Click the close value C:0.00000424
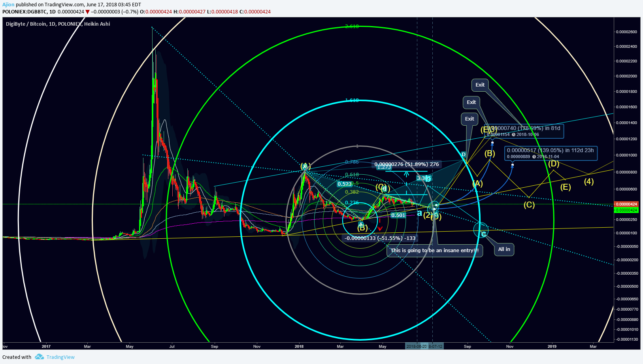643x364 pixels. (x=255, y=12)
